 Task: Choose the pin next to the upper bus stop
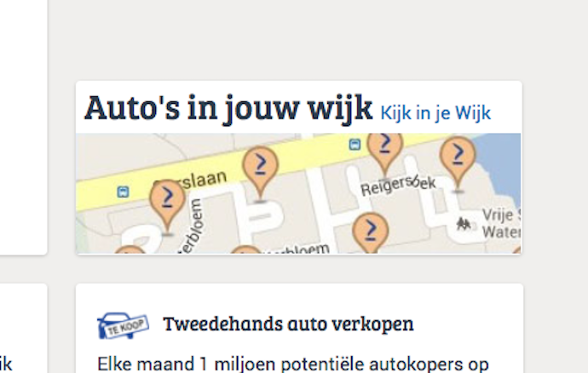coord(384,153)
